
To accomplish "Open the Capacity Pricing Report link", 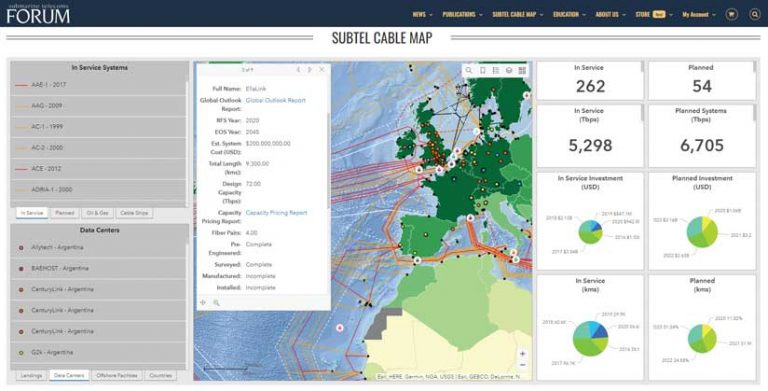I will (x=276, y=213).
